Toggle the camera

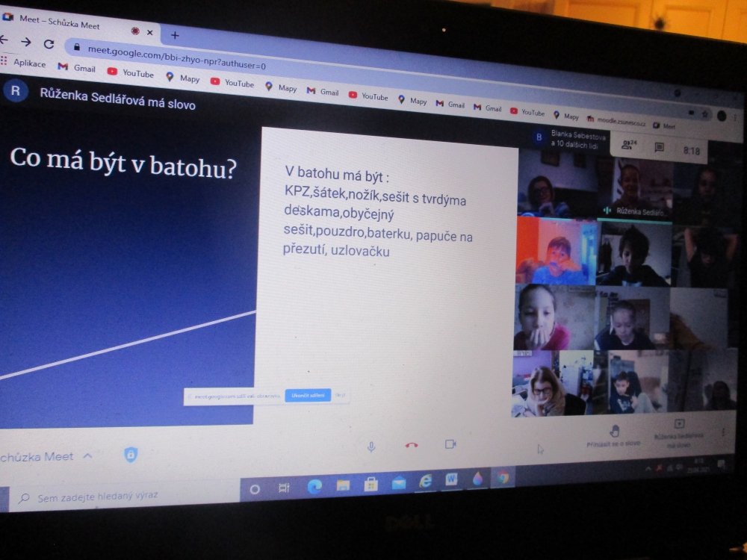pos(450,444)
